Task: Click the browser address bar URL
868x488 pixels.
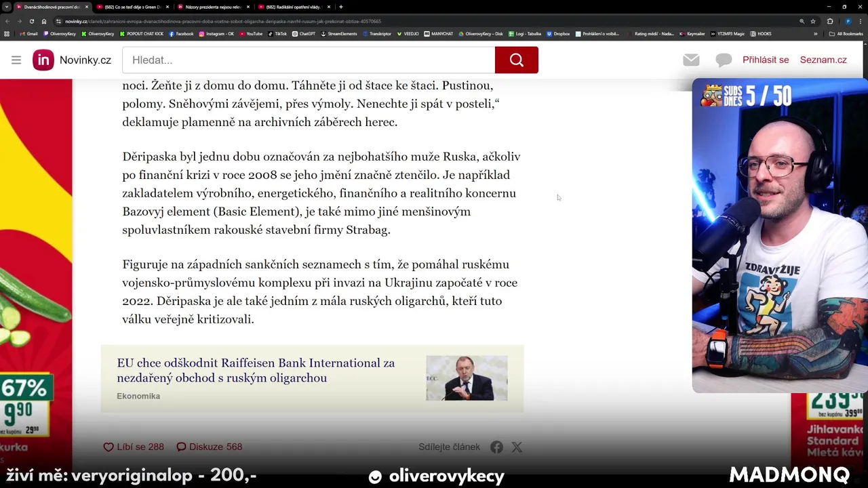Action: (223, 21)
